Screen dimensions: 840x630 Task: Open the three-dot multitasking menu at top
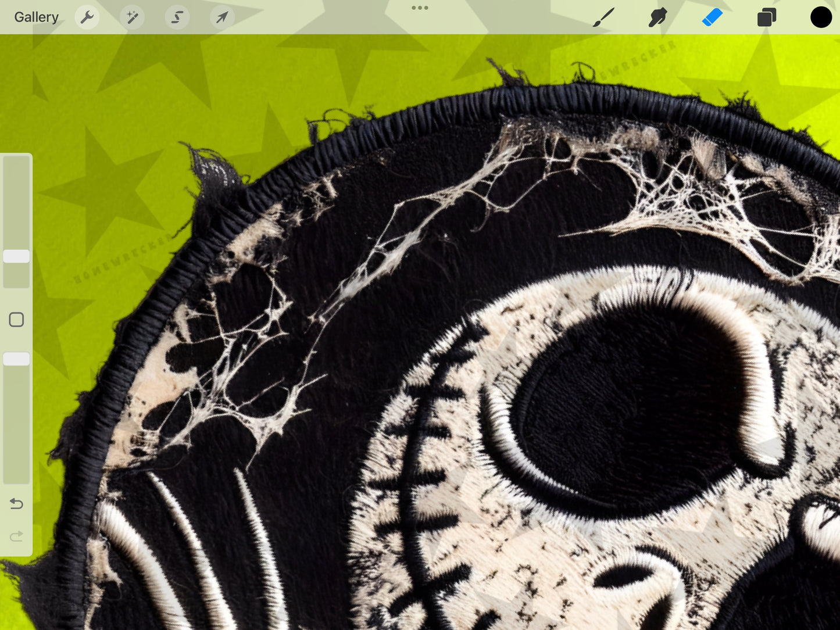point(420,8)
